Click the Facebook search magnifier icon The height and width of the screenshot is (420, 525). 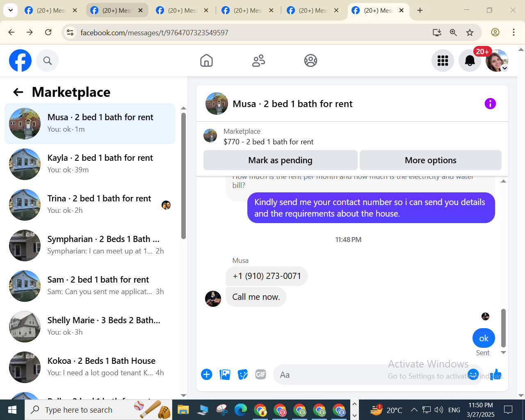(x=48, y=61)
